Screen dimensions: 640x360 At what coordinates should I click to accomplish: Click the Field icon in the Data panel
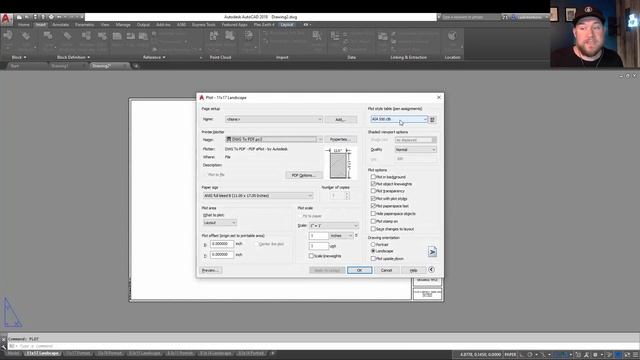tap(335, 36)
